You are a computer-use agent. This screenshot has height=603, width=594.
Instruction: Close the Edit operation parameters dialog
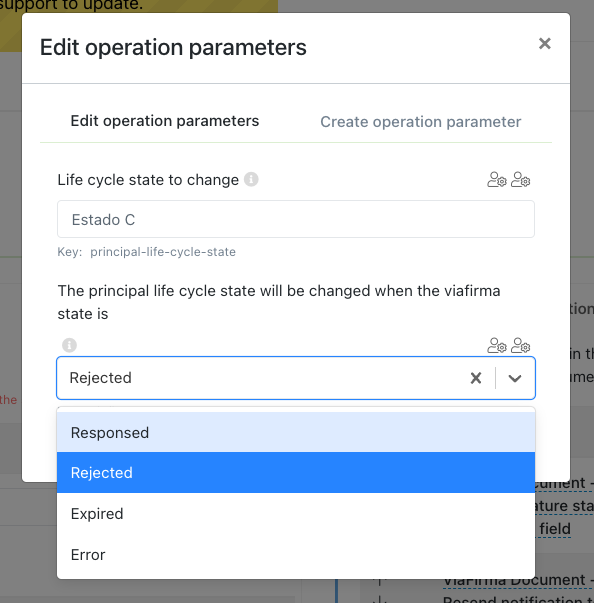[545, 44]
